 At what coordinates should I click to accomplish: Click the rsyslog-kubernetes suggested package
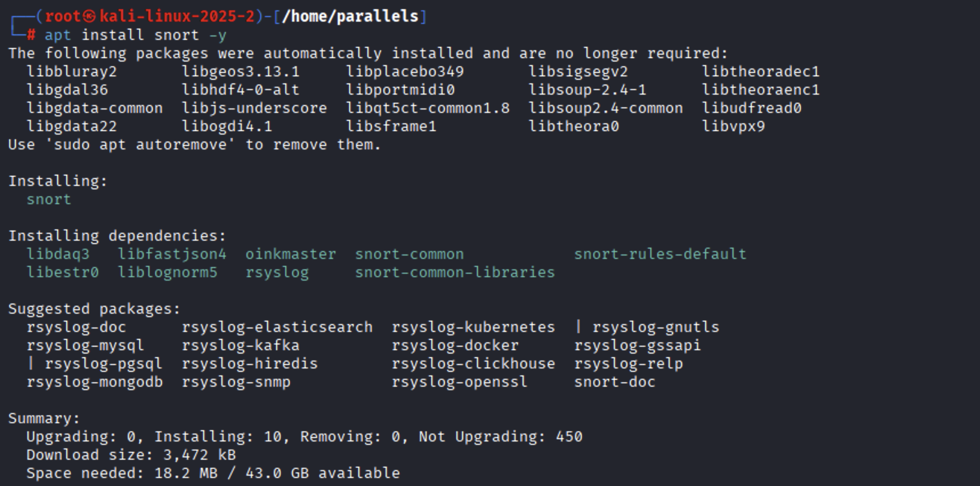click(473, 327)
